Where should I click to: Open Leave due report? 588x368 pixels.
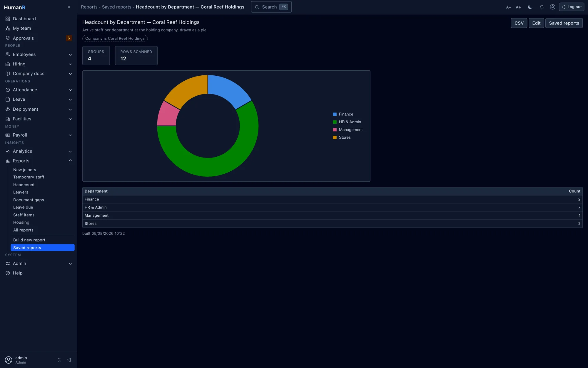23,207
